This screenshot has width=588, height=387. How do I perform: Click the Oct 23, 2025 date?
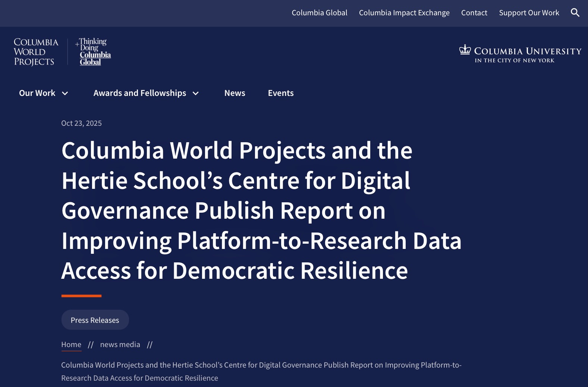[81, 123]
